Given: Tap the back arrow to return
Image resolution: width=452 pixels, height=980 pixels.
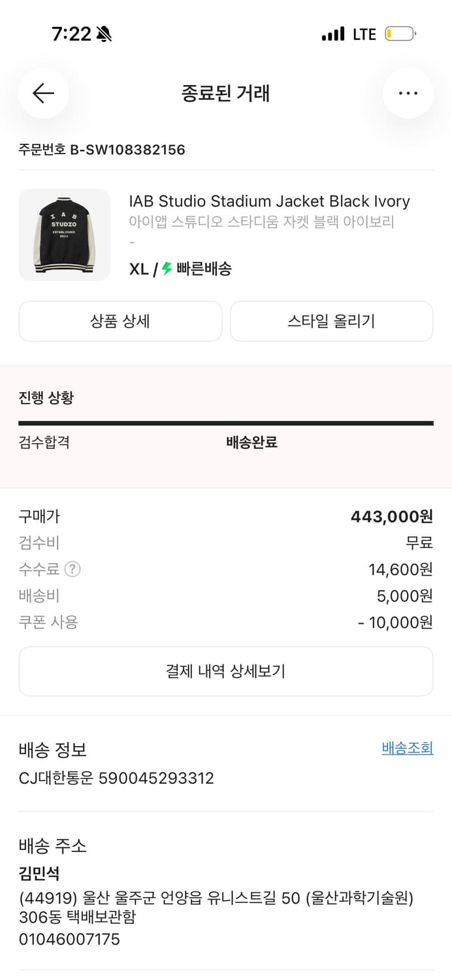Looking at the screenshot, I should (44, 93).
